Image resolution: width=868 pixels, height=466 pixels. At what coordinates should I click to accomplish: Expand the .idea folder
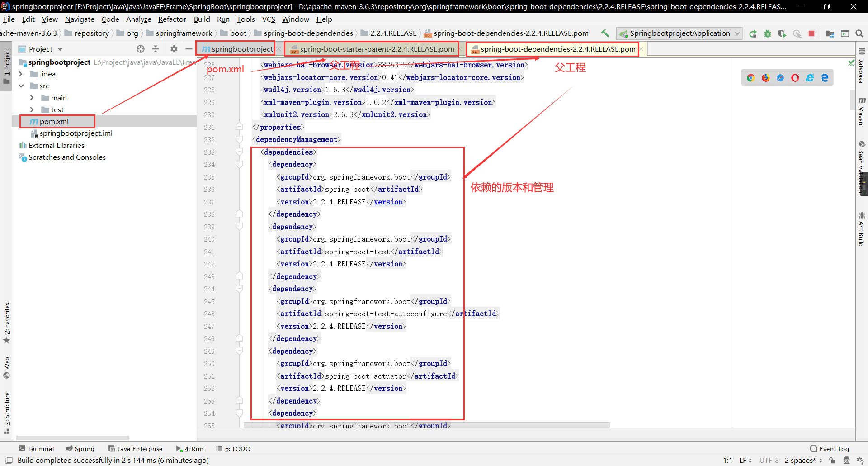tap(21, 74)
